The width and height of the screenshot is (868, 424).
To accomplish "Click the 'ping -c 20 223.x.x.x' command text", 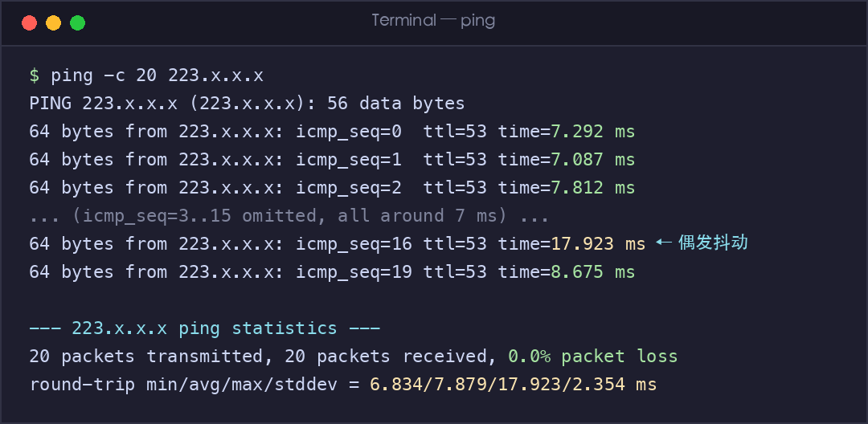I will coord(158,75).
